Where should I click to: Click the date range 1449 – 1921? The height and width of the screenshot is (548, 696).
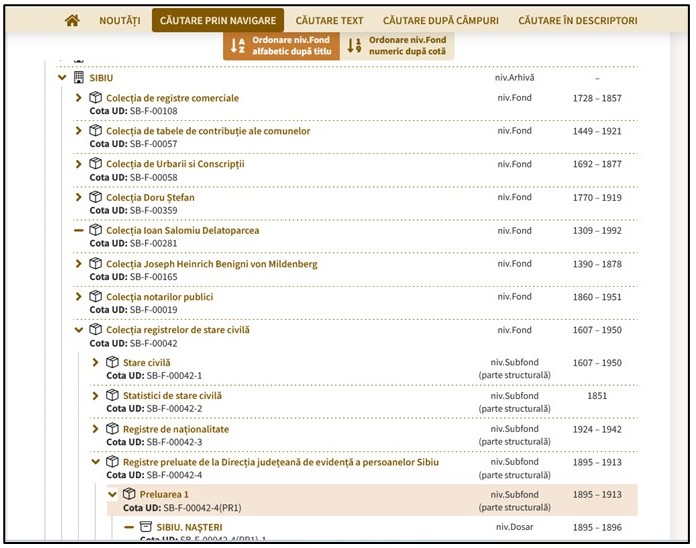click(597, 131)
